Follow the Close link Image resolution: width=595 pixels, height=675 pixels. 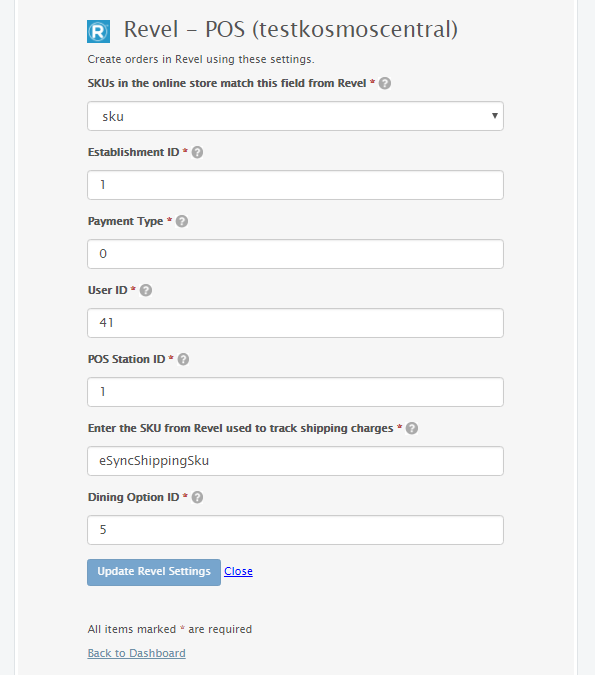(238, 571)
